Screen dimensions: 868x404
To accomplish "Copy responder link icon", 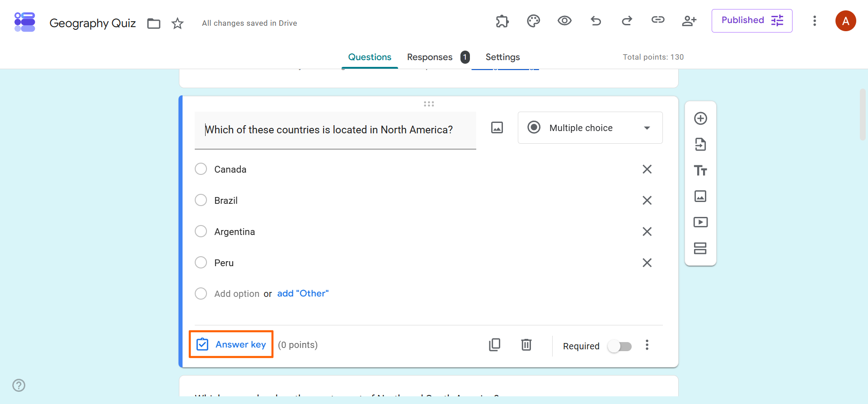I will click(658, 19).
